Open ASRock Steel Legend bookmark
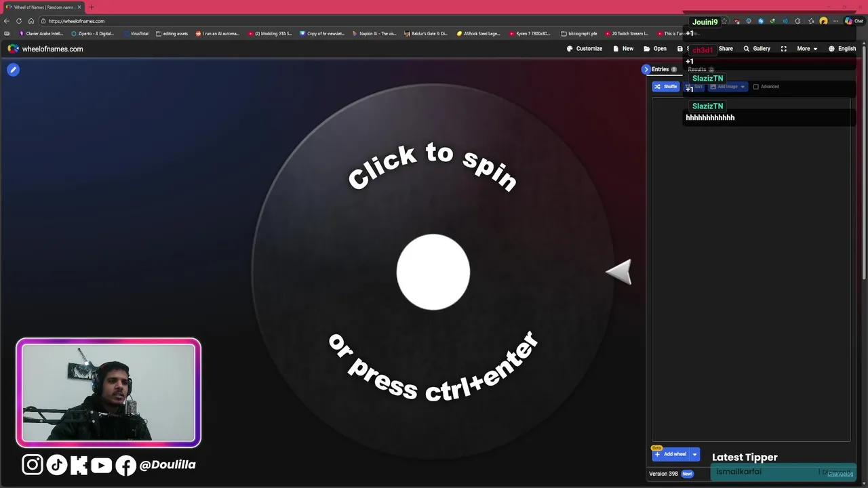 coord(479,33)
